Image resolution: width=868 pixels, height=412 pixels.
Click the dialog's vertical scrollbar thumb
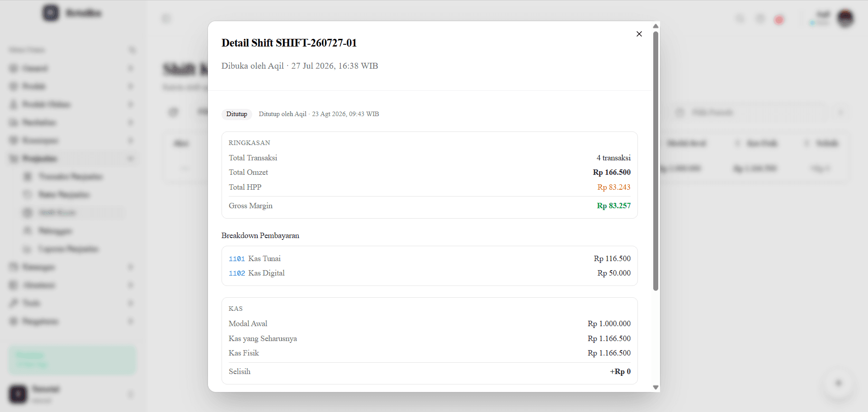pyautogui.click(x=656, y=161)
